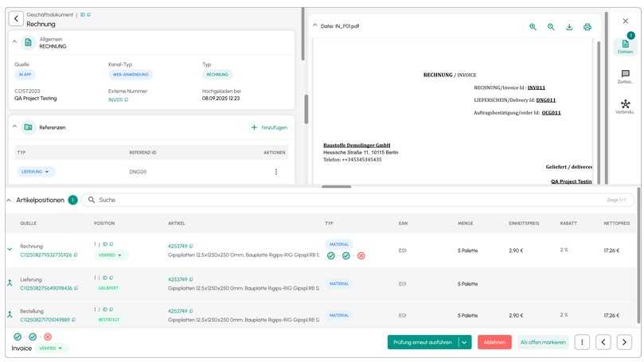Switch to the Dateien sidebar tab

(x=625, y=46)
